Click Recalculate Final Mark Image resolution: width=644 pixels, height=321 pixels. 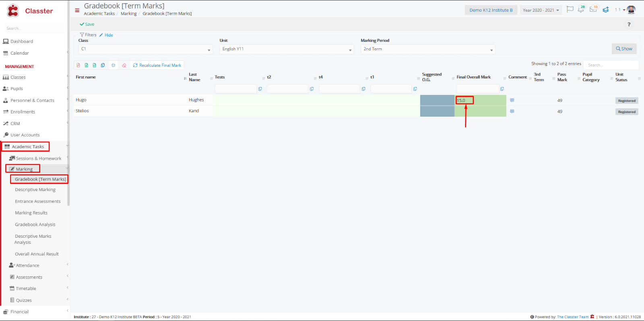coord(157,65)
